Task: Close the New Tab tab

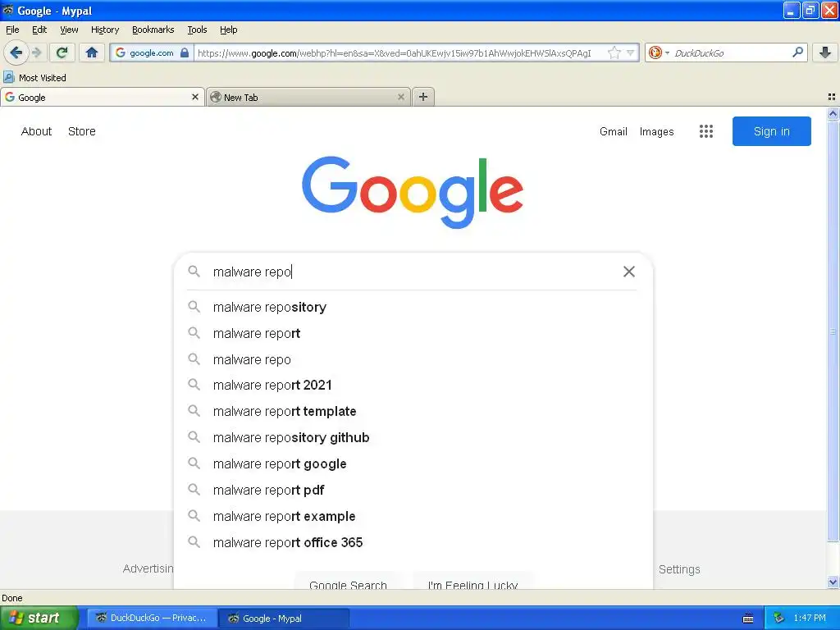Action: 400,97
